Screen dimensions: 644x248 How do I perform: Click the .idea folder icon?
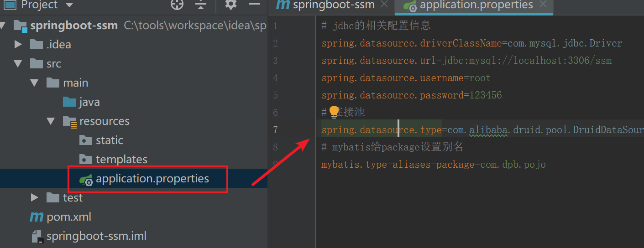coord(37,44)
